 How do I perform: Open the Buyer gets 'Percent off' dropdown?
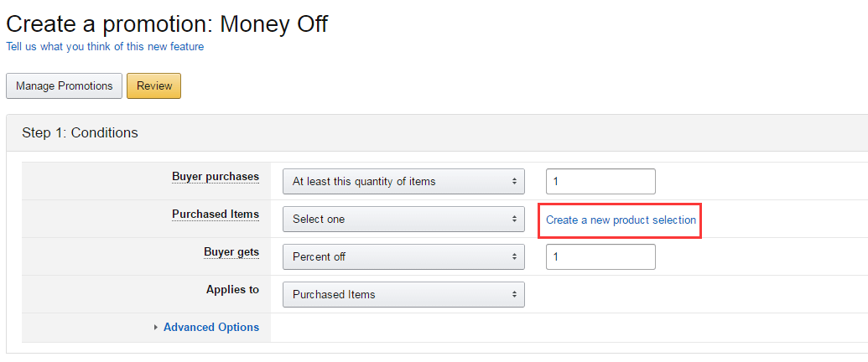pos(403,257)
